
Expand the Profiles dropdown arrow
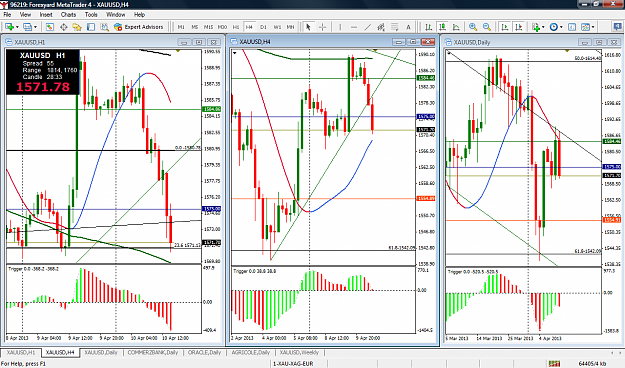tap(35, 27)
